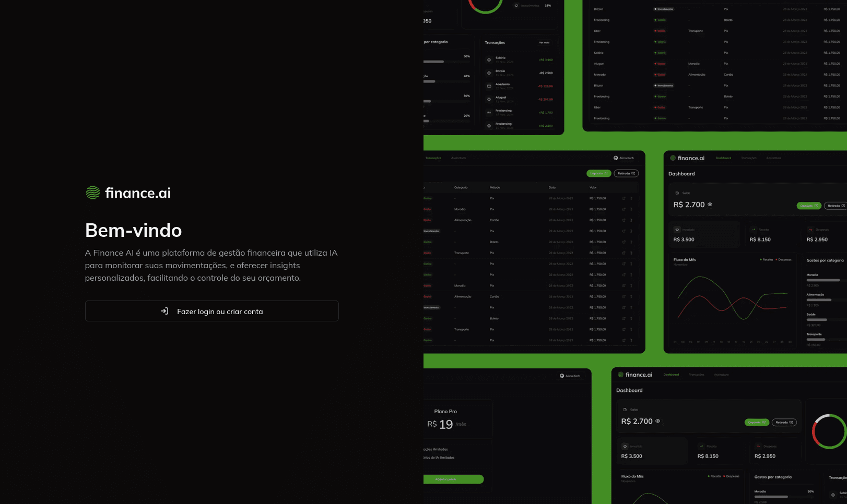Click the donut chart in the bottom dashboard preview

829,431
